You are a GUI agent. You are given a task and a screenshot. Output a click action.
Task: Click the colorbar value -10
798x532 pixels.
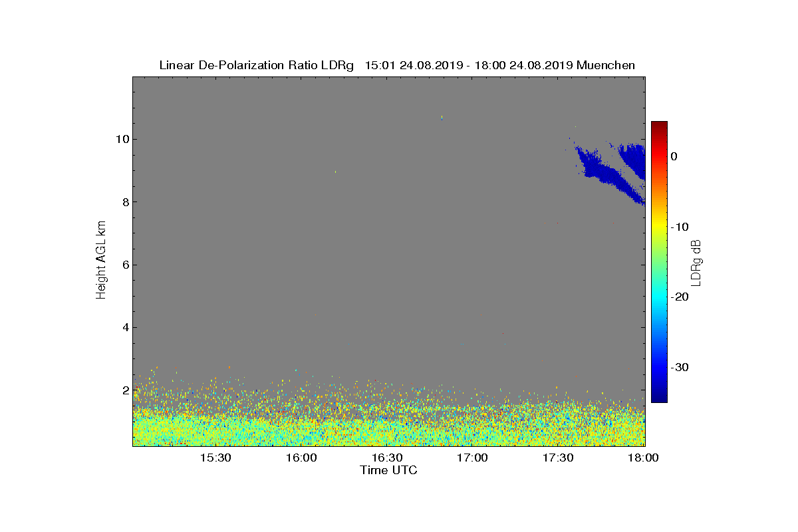point(680,227)
